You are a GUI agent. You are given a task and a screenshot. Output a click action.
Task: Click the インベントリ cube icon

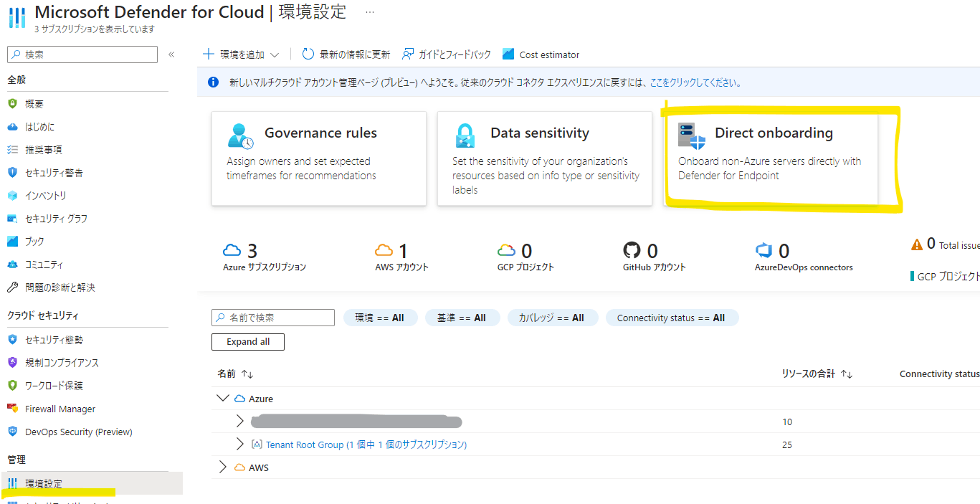[12, 196]
